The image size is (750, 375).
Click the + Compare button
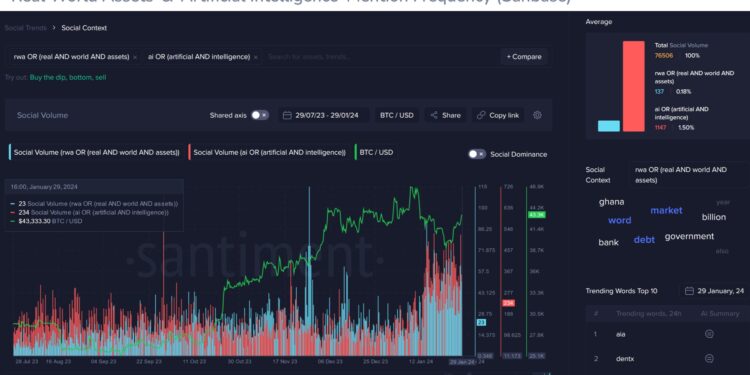[524, 56]
